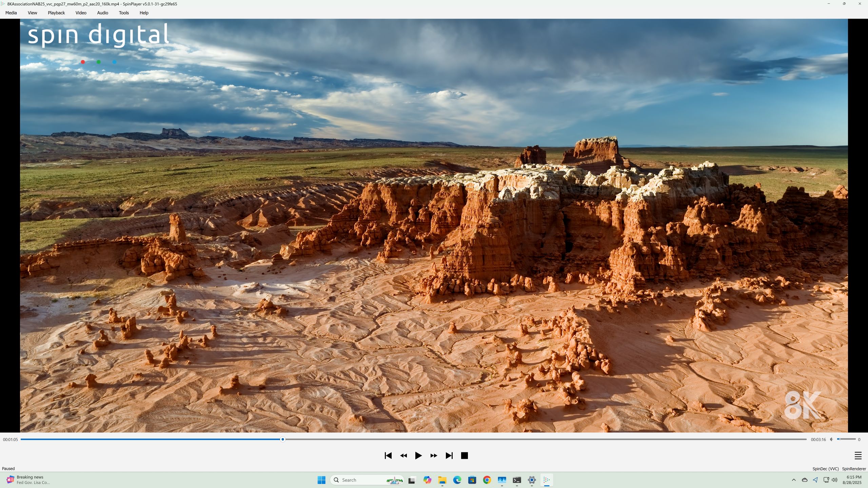This screenshot has width=868, height=488.
Task: Click the rewind double-arrow icon
Action: point(403,455)
